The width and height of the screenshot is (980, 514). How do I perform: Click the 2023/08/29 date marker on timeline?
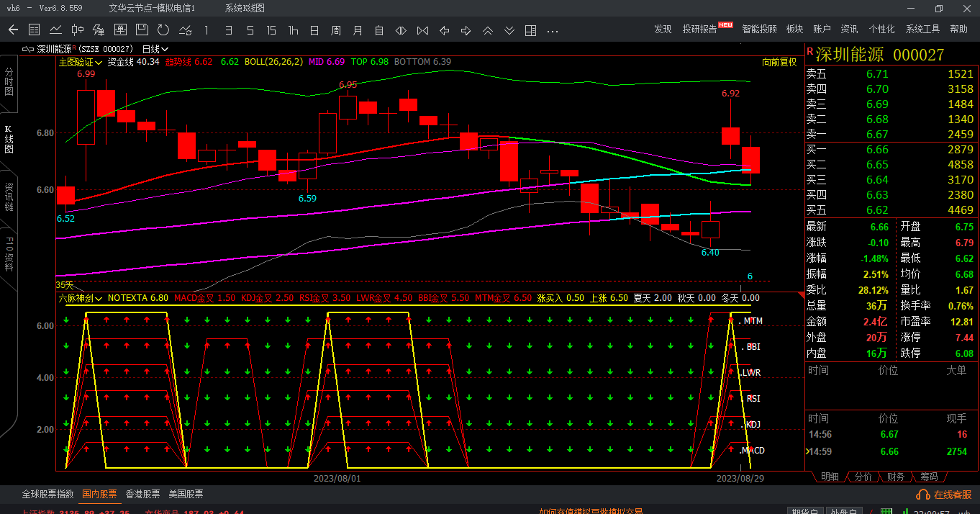pos(740,478)
